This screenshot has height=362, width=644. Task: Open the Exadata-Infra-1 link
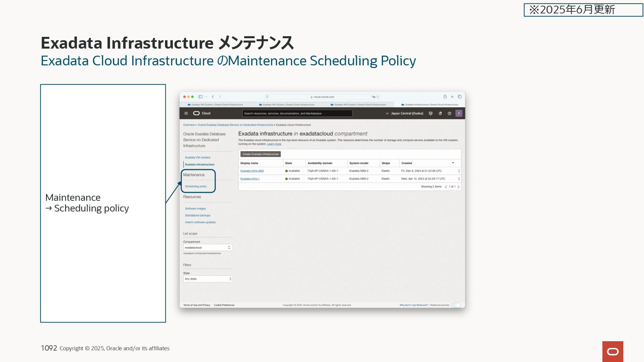click(x=250, y=179)
